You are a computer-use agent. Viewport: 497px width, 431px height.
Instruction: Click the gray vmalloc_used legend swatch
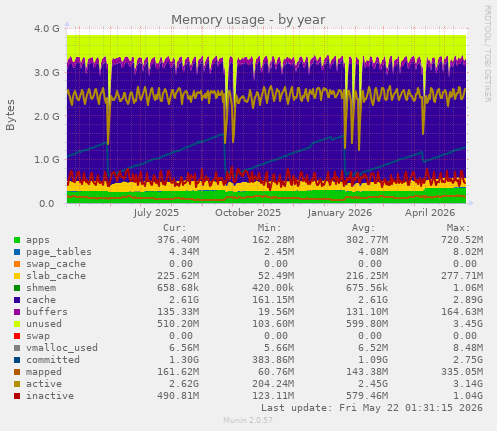click(17, 348)
